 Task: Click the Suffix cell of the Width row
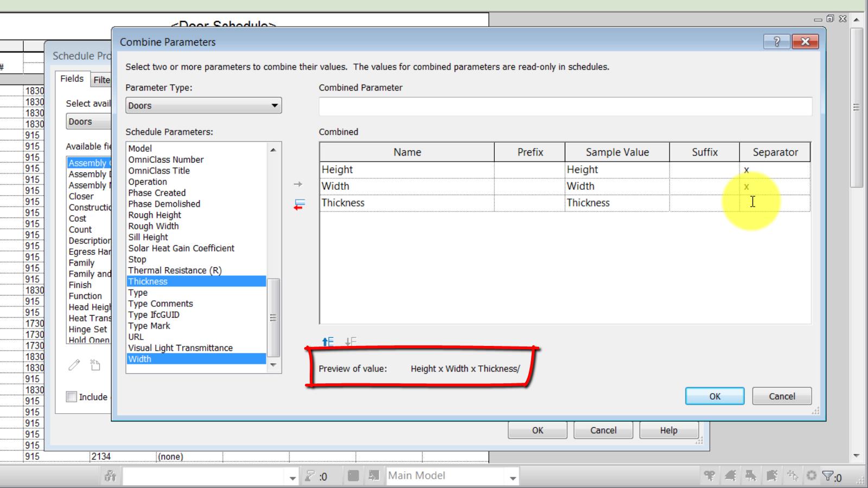coord(704,187)
